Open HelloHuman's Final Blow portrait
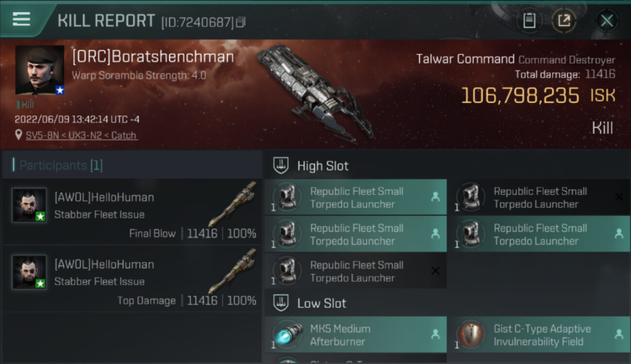Screen dimensions: 631x364 [x=29, y=205]
